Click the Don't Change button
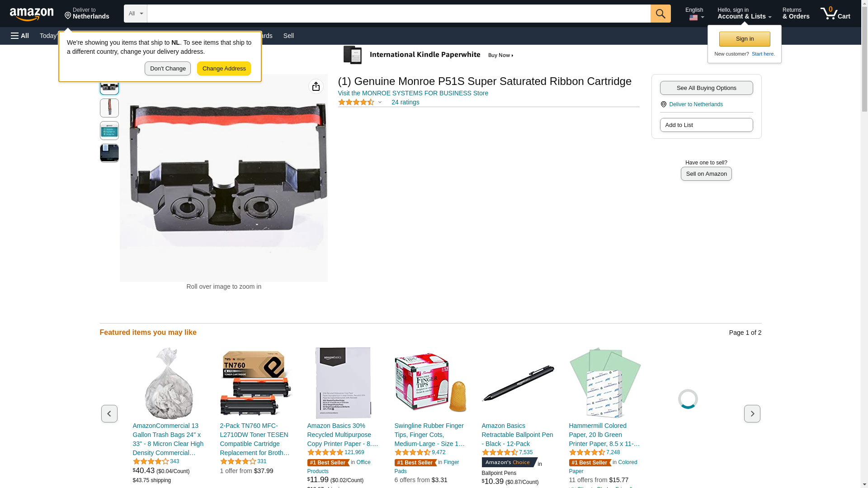868x488 pixels. coord(168,69)
